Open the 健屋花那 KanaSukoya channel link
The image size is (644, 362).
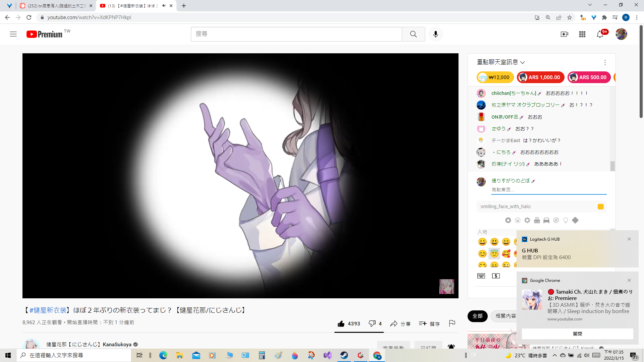(x=89, y=345)
